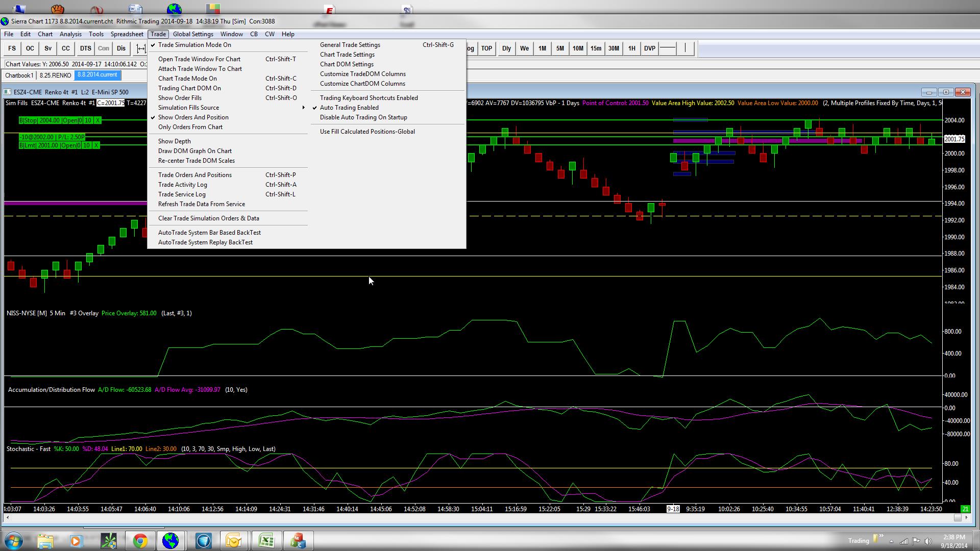The height and width of the screenshot is (551, 980).
Task: Click the volume tray icon
Action: click(928, 541)
